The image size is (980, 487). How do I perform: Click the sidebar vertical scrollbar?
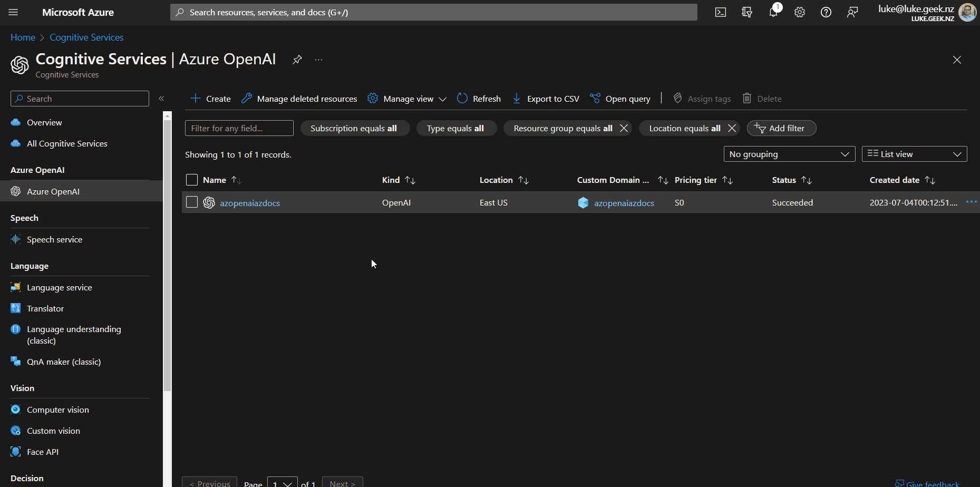pyautogui.click(x=167, y=256)
